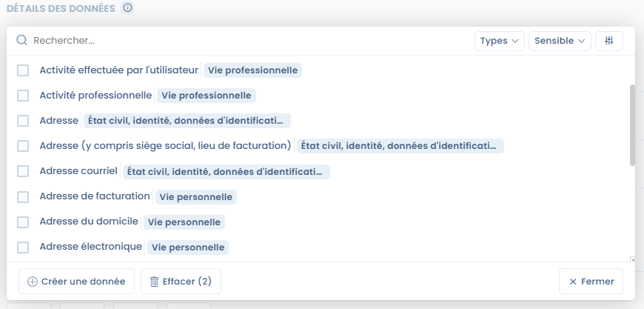Toggle the Adresse du domicile checkbox

pos(23,222)
